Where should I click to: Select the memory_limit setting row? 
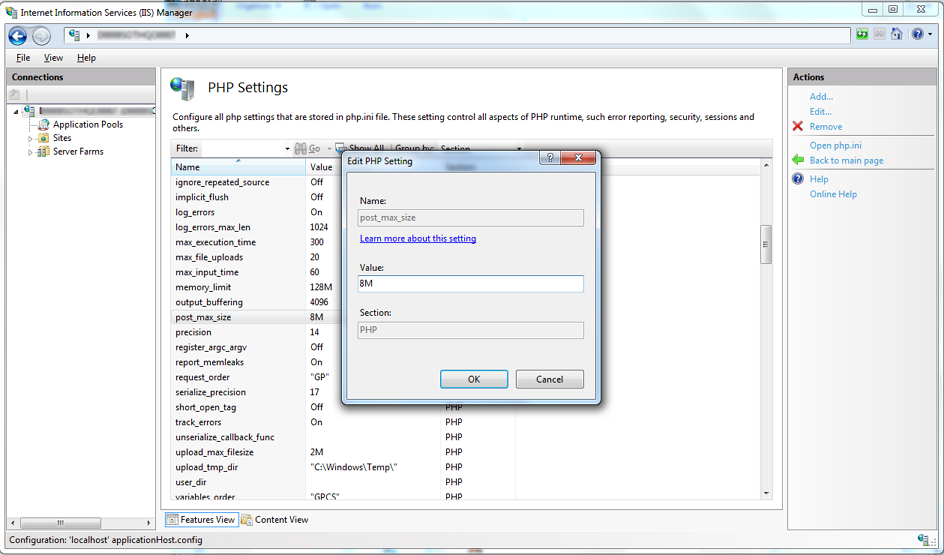[x=257, y=287]
